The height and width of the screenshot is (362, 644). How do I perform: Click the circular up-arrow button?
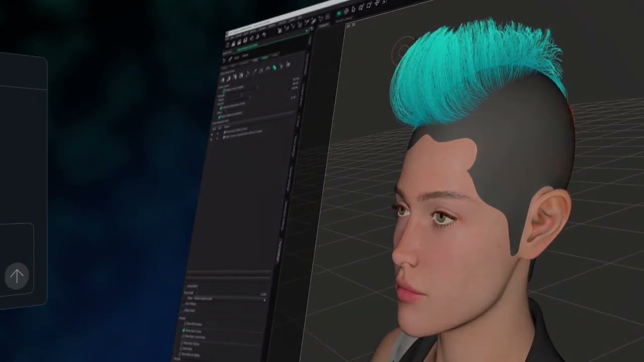coord(17,276)
